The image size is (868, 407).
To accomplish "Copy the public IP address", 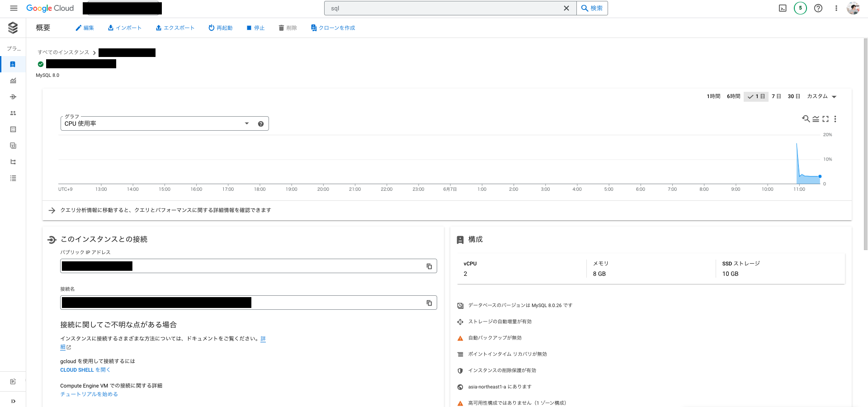I will point(429,266).
